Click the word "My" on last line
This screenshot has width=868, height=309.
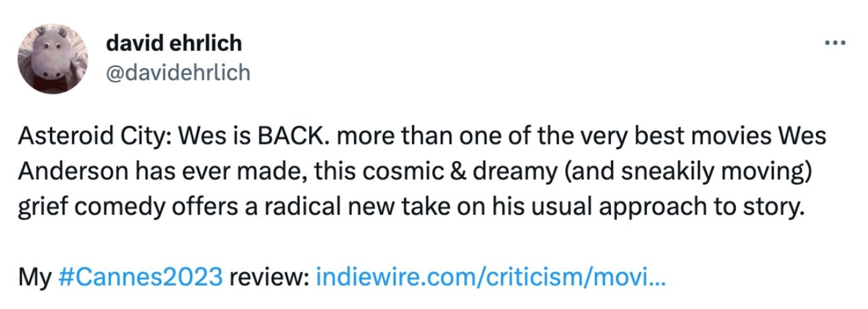coord(34,277)
